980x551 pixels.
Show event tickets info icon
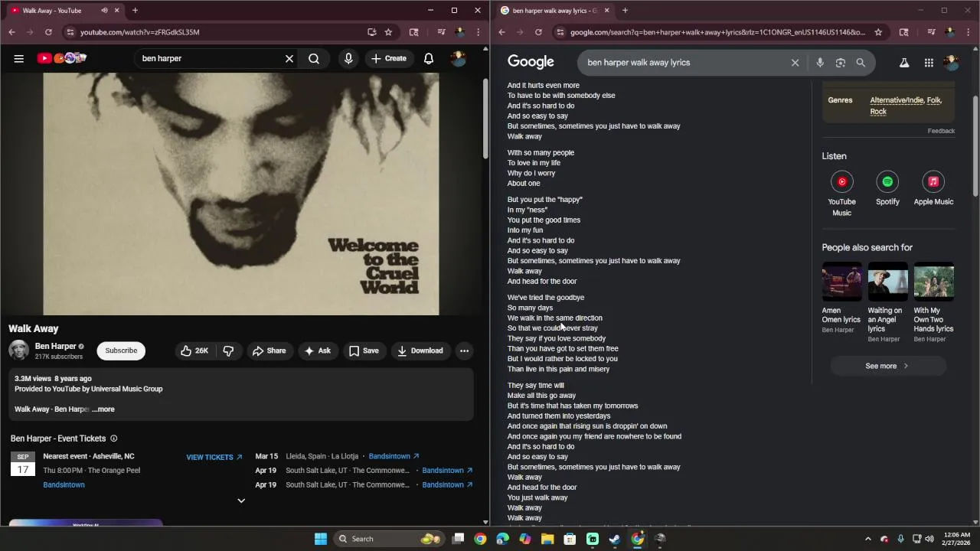(x=114, y=439)
